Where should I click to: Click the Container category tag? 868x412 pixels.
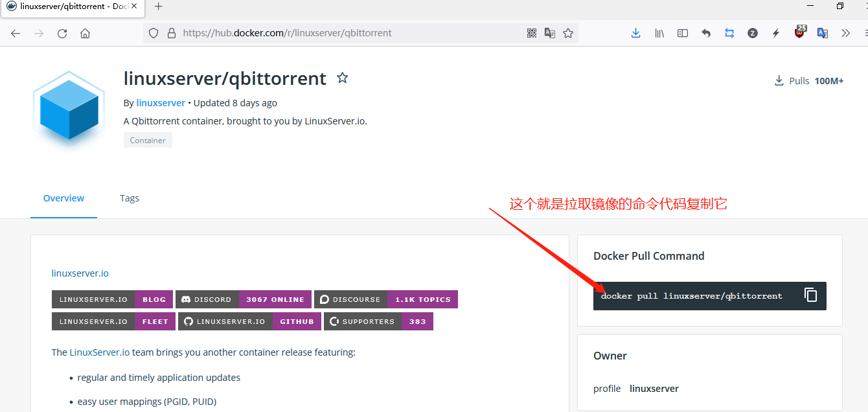pos(148,140)
